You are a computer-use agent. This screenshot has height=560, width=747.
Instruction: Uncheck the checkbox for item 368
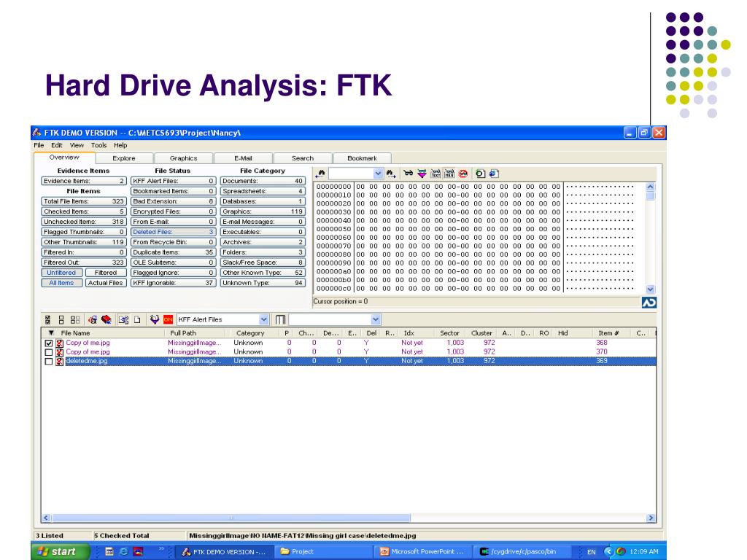(x=49, y=343)
